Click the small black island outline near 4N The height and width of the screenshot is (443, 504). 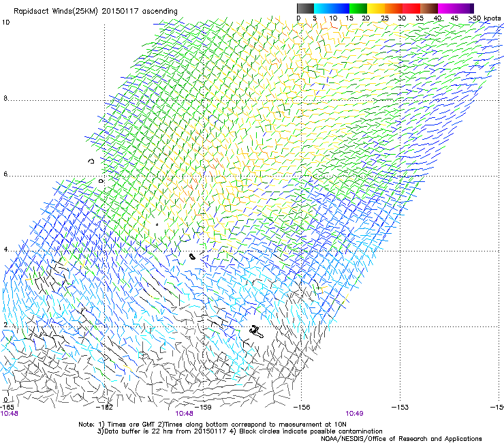(193, 256)
